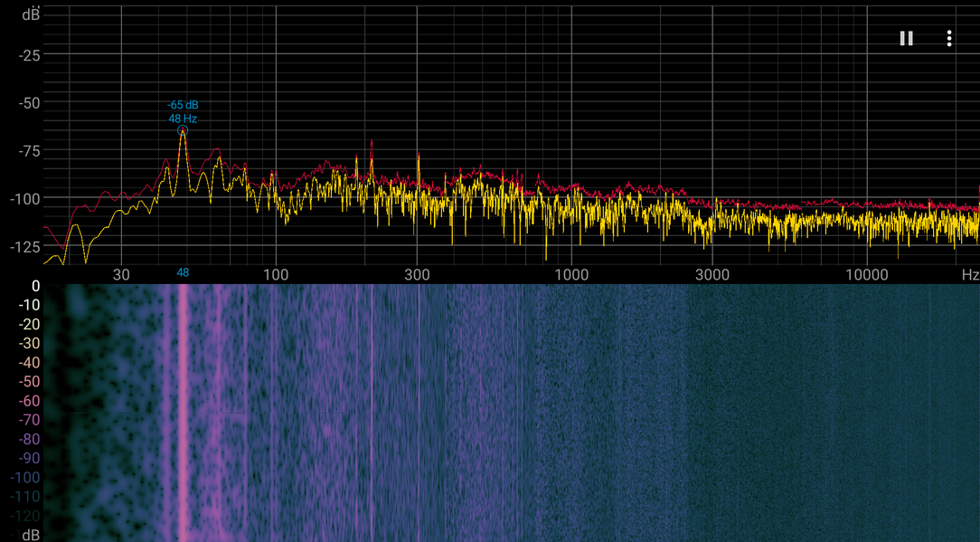Click the 'dB' unit label at top left
Screen dimensions: 980x542
click(31, 14)
